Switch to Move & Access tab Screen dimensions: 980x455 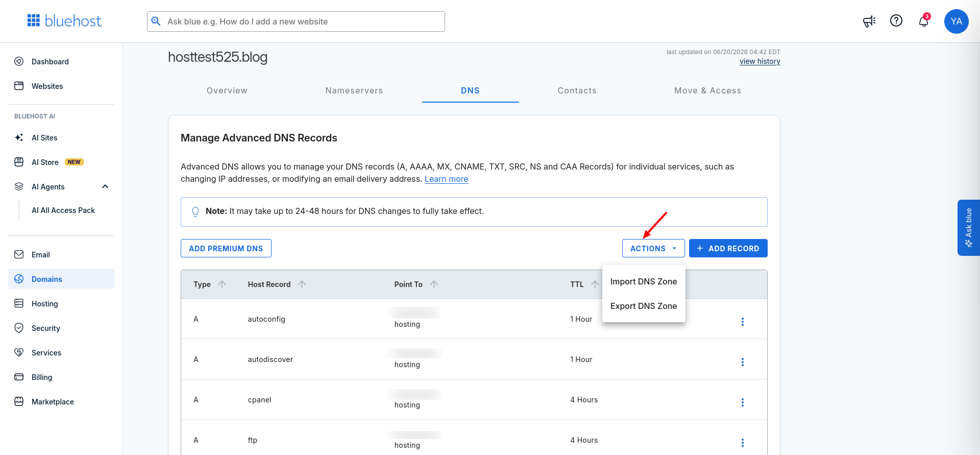point(707,90)
